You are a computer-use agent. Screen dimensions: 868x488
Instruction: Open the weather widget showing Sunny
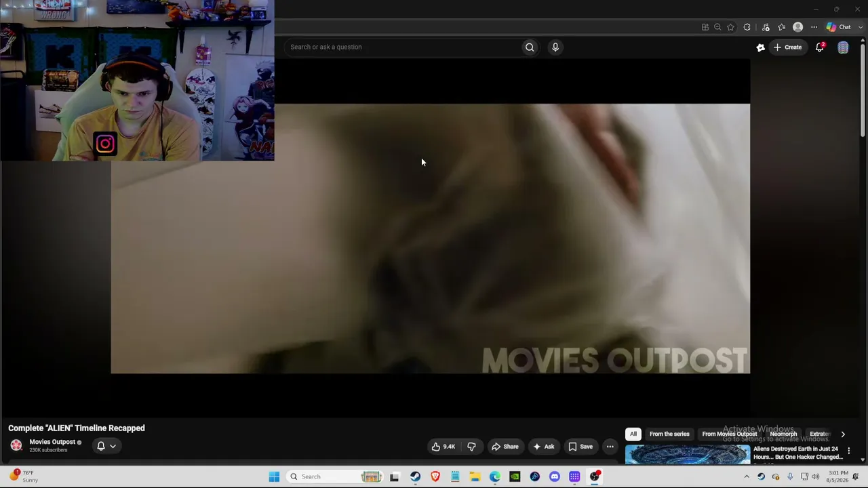24,476
